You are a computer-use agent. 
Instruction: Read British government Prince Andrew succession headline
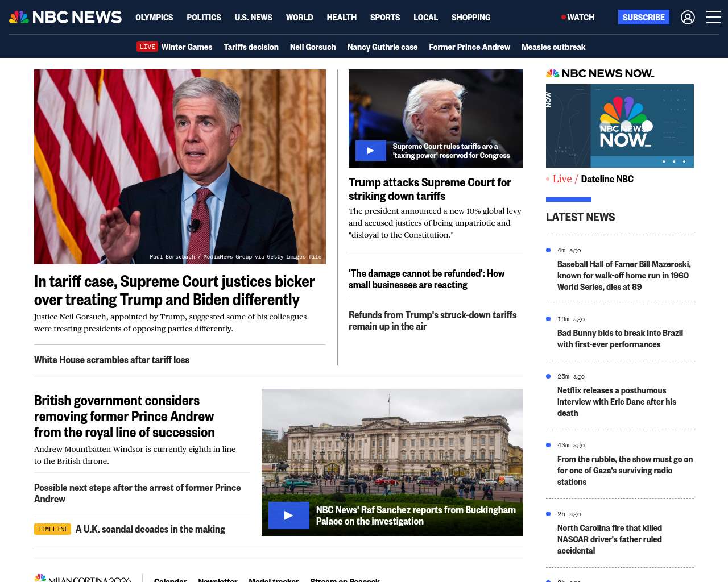[125, 417]
